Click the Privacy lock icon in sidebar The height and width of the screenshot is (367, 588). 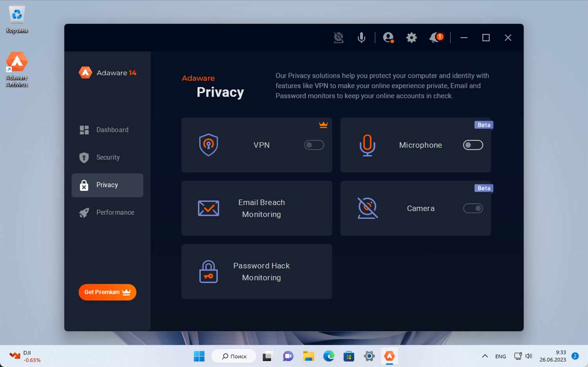84,185
